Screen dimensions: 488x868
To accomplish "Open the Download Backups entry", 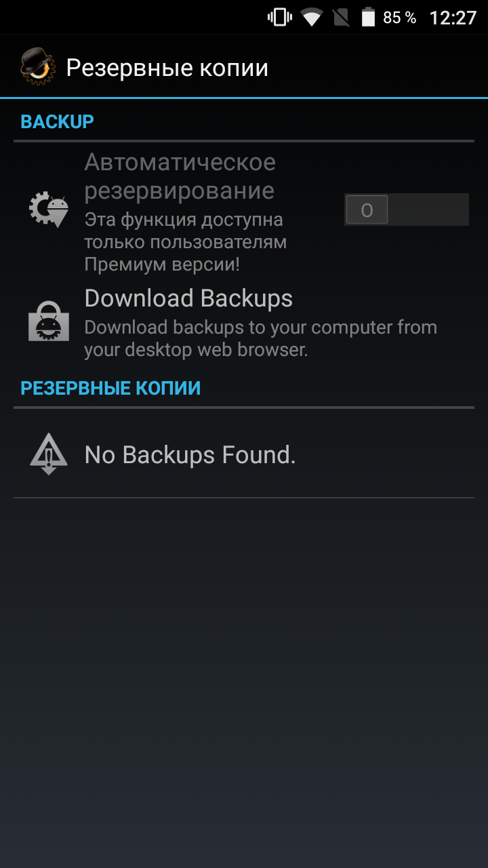I will click(x=244, y=322).
